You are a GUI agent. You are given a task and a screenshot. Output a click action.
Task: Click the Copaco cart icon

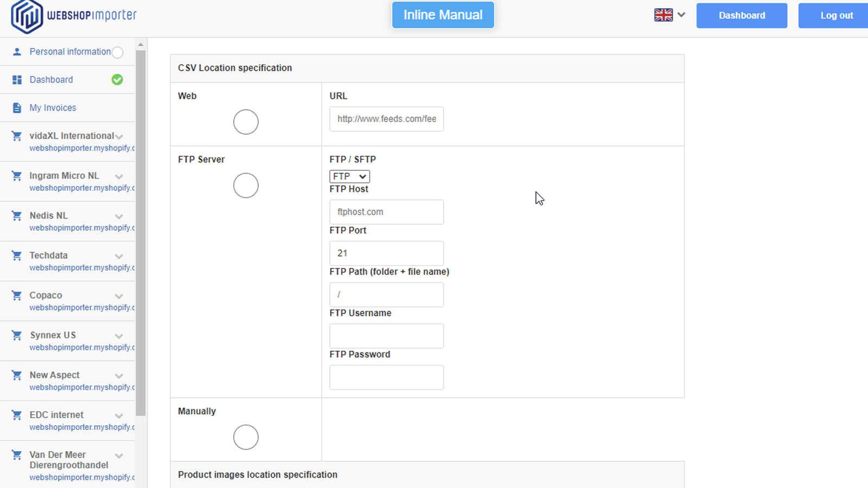point(17,296)
